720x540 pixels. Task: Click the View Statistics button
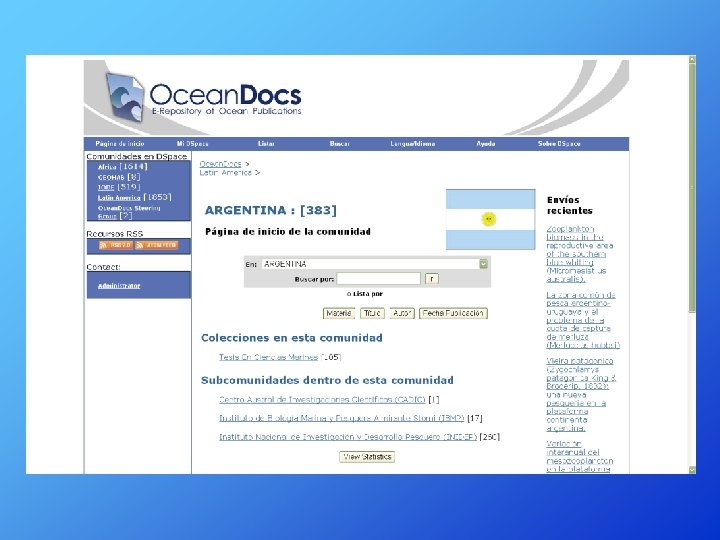[367, 457]
